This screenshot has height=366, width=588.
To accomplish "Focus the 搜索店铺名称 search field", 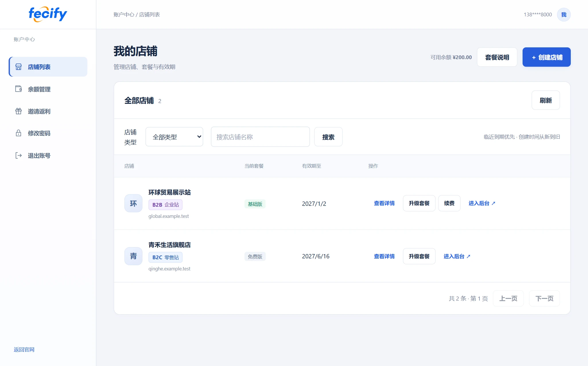I will coord(260,137).
